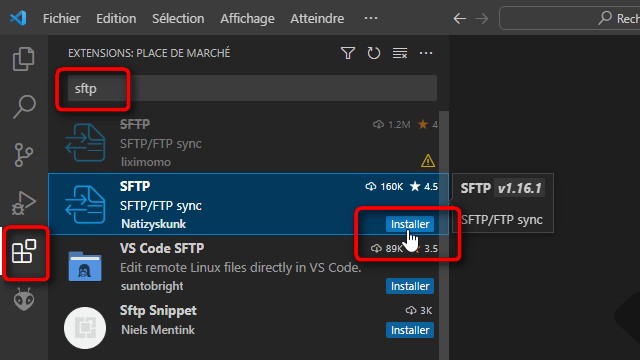Open the Sélection menu
The width and height of the screenshot is (640, 360).
coord(178,18)
